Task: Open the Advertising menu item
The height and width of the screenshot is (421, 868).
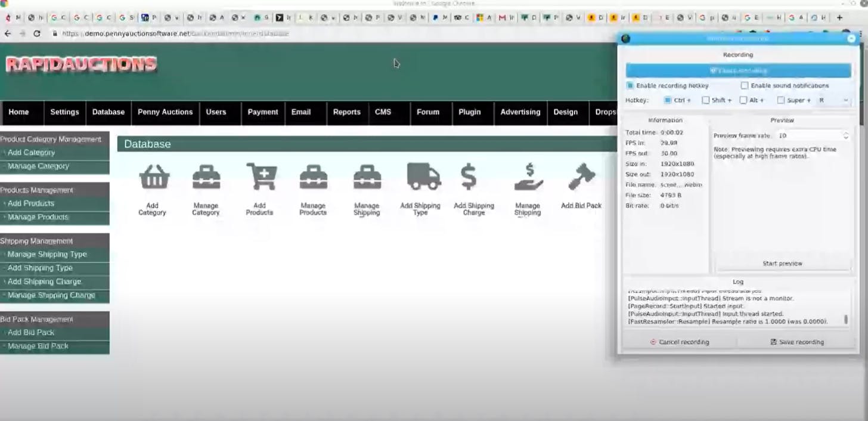Action: 520,112
